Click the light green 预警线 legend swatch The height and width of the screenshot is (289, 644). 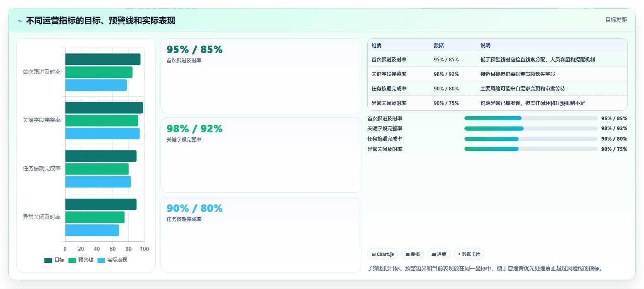pos(72,260)
